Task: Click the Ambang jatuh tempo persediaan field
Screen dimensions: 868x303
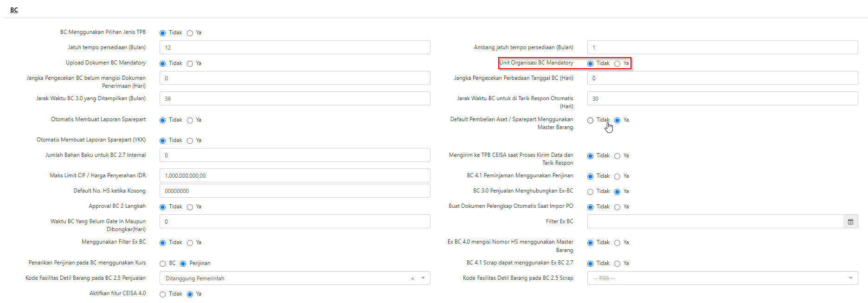Action: (722, 47)
